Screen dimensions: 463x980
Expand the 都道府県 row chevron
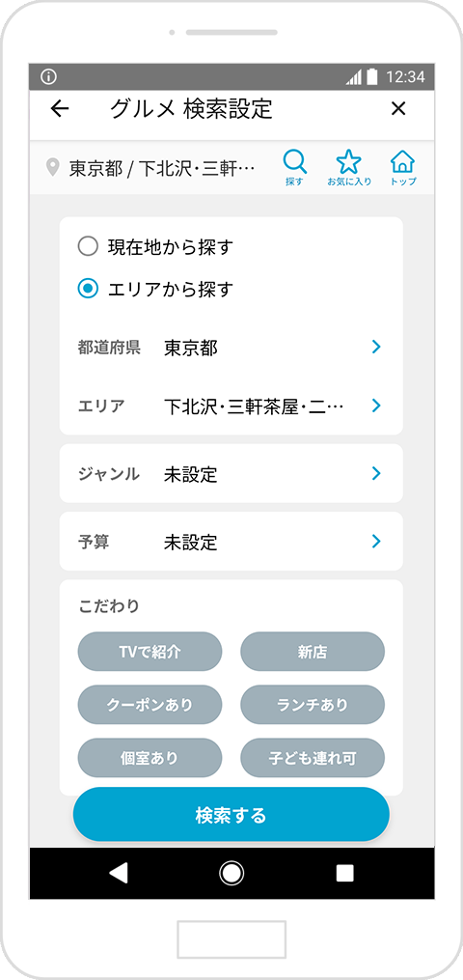[375, 347]
